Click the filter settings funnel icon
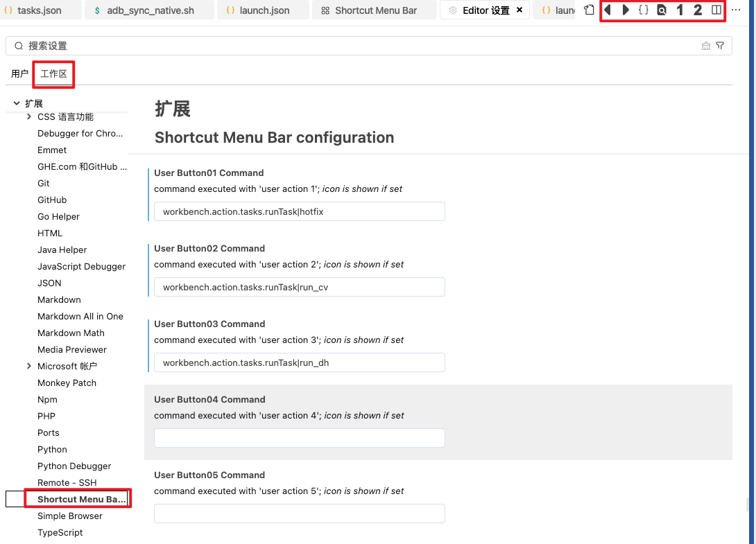Screen dimensions: 756x544 pos(720,46)
